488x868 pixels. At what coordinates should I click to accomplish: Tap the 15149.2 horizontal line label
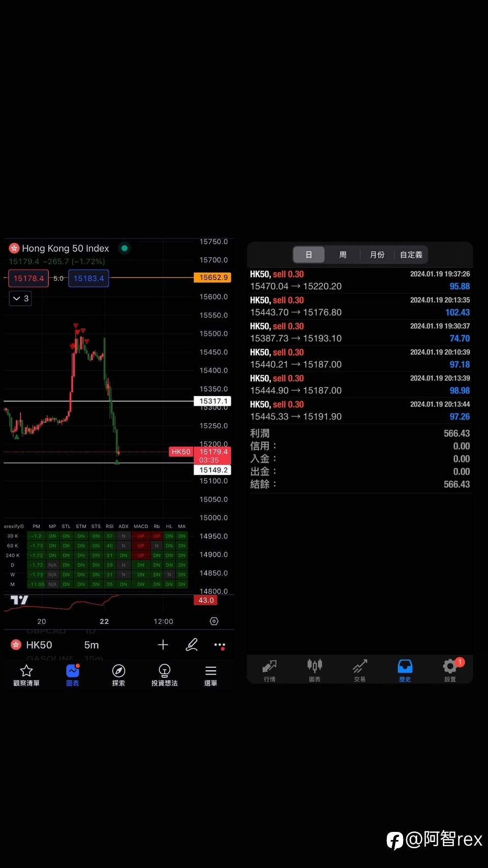click(212, 470)
